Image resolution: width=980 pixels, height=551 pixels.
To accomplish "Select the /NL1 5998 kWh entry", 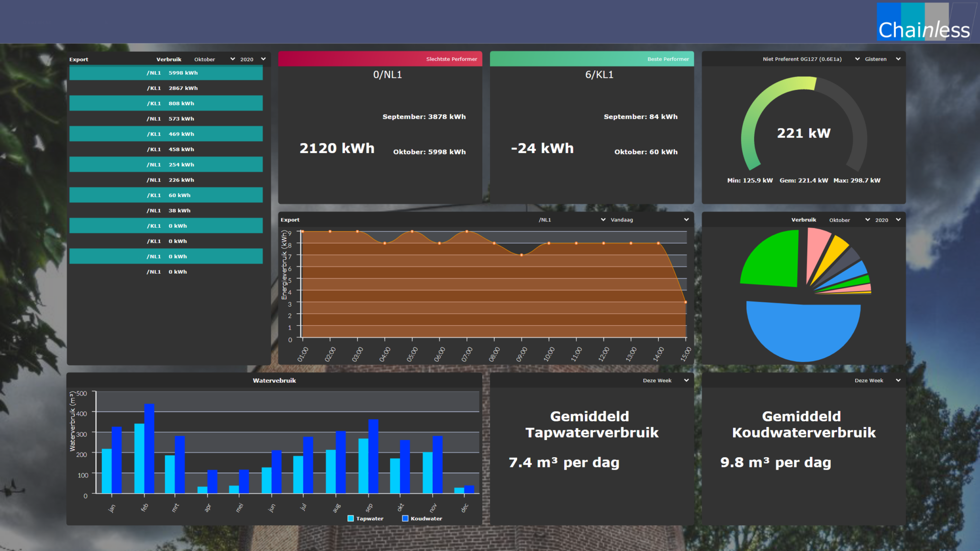I will [166, 73].
